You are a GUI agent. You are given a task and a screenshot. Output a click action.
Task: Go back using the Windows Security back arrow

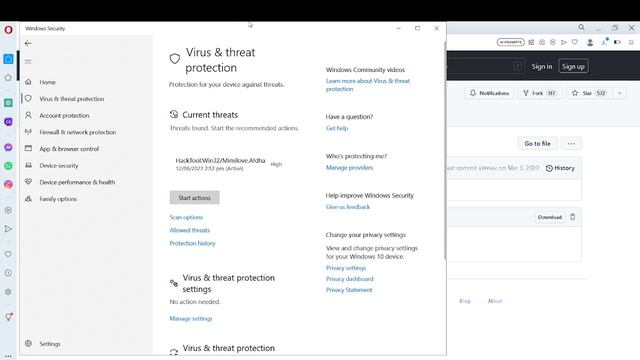point(28,43)
